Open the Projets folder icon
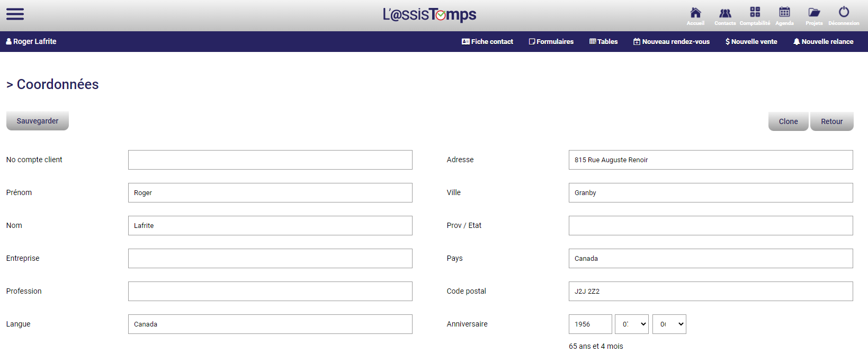 click(x=814, y=13)
